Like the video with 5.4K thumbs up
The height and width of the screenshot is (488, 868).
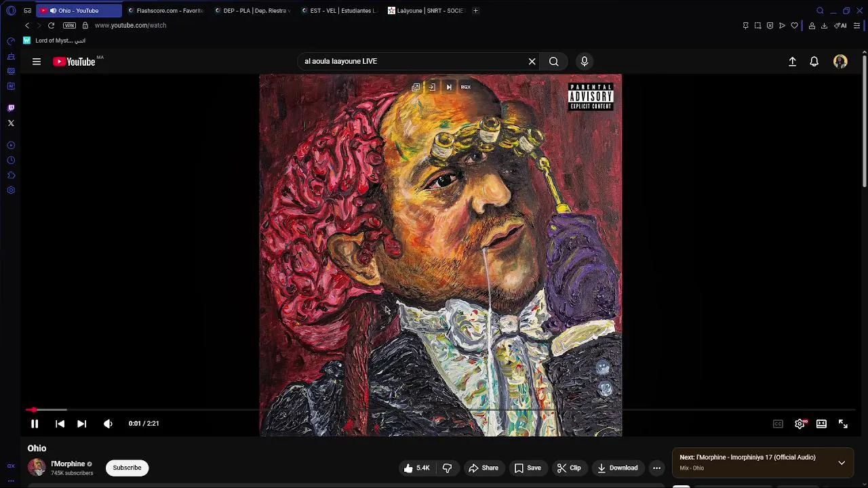pos(417,468)
